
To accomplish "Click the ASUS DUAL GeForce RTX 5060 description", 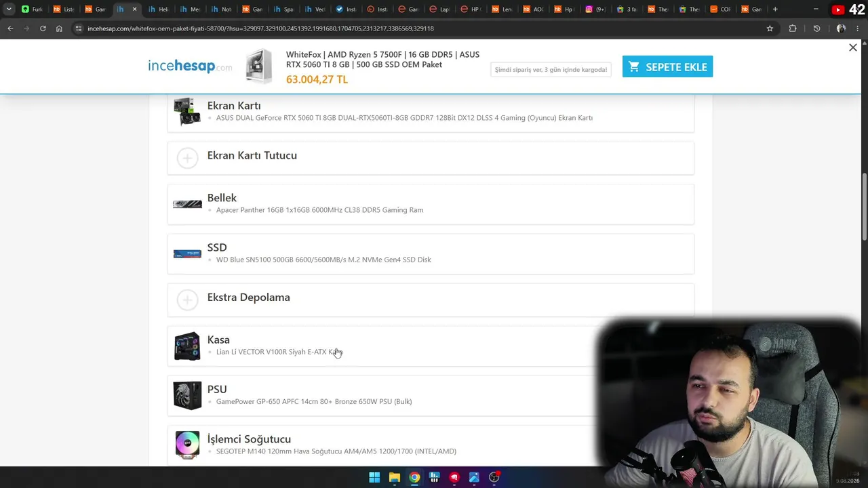I will pos(404,118).
